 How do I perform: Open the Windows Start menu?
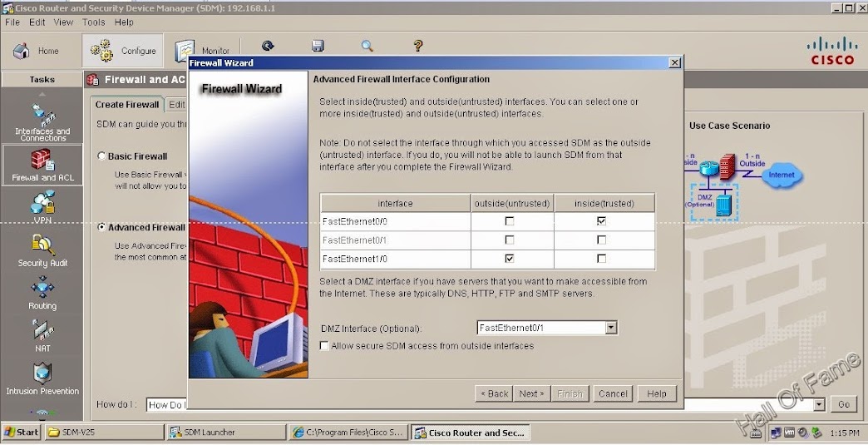pyautogui.click(x=22, y=433)
